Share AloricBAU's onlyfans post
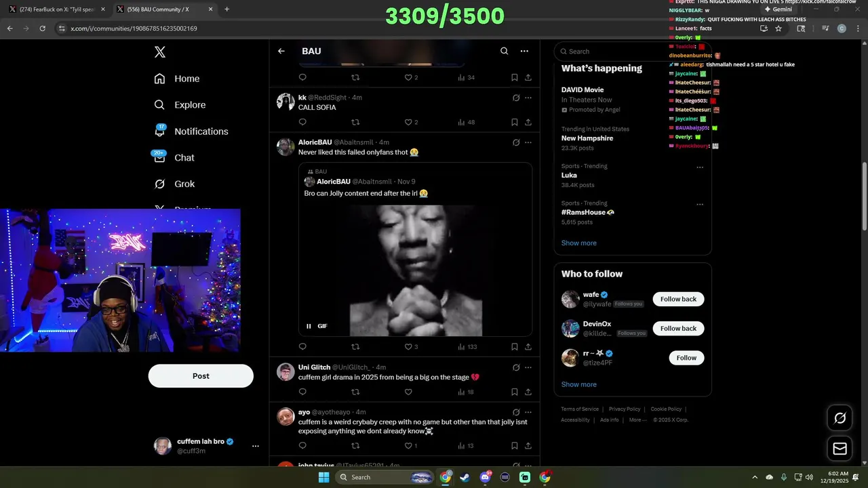This screenshot has height=488, width=868. [528, 346]
